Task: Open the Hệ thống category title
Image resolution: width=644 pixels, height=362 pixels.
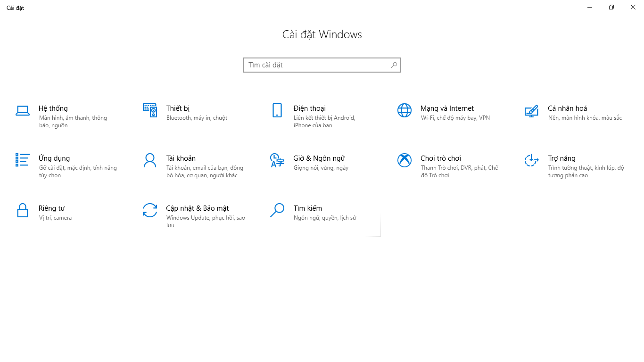Action: pos(53,108)
